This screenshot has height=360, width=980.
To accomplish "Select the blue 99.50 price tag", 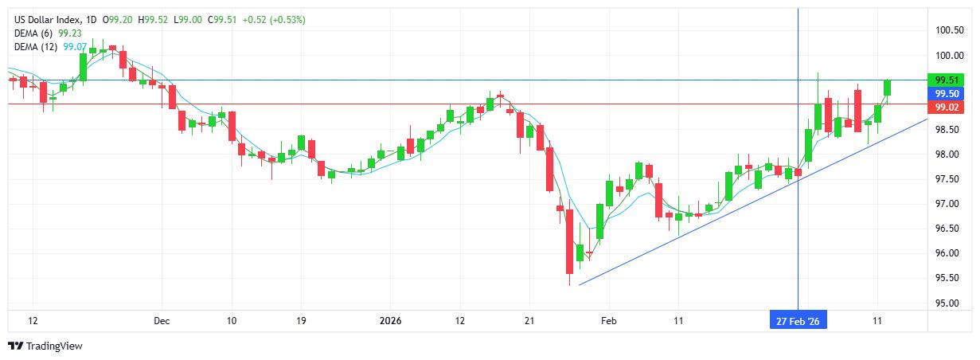I will point(946,93).
